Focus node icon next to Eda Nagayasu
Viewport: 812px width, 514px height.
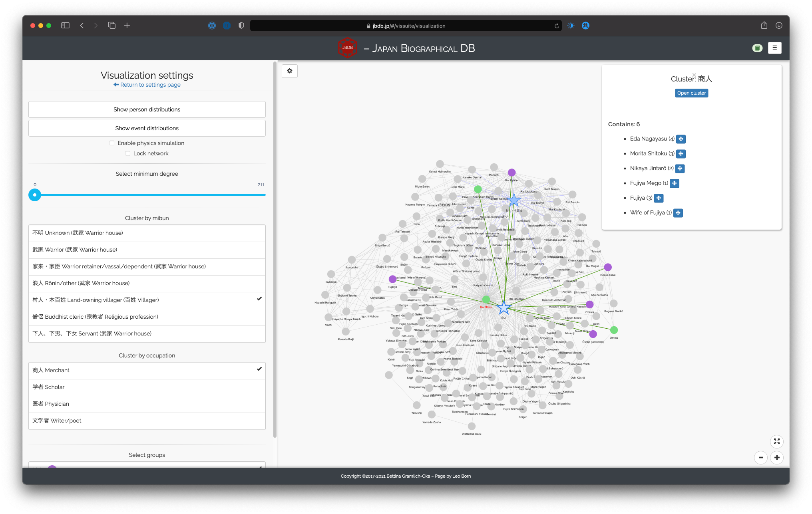click(681, 139)
